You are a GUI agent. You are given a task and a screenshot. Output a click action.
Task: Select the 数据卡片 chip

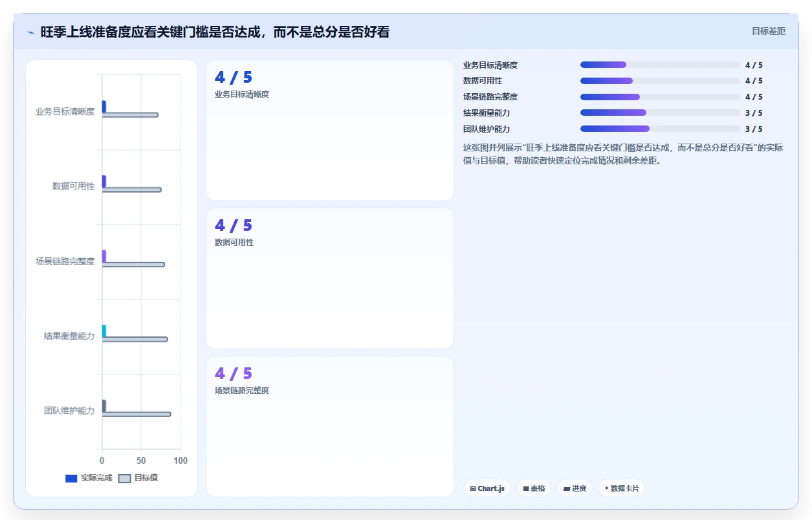coord(621,488)
